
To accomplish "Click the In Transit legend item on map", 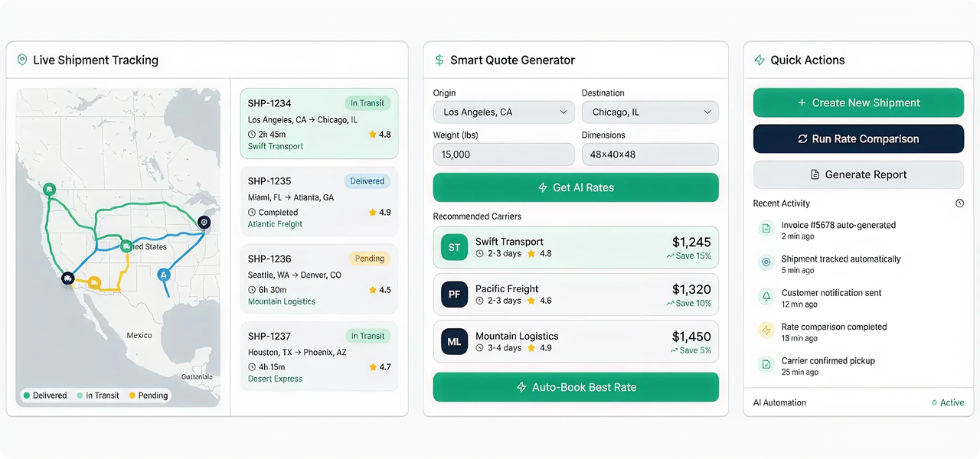I will coord(98,396).
